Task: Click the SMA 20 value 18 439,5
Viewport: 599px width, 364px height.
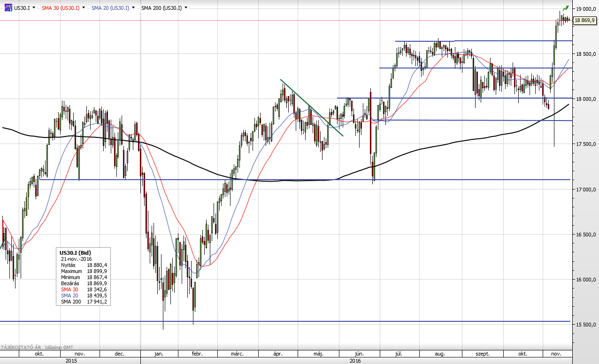Action: (x=97, y=296)
